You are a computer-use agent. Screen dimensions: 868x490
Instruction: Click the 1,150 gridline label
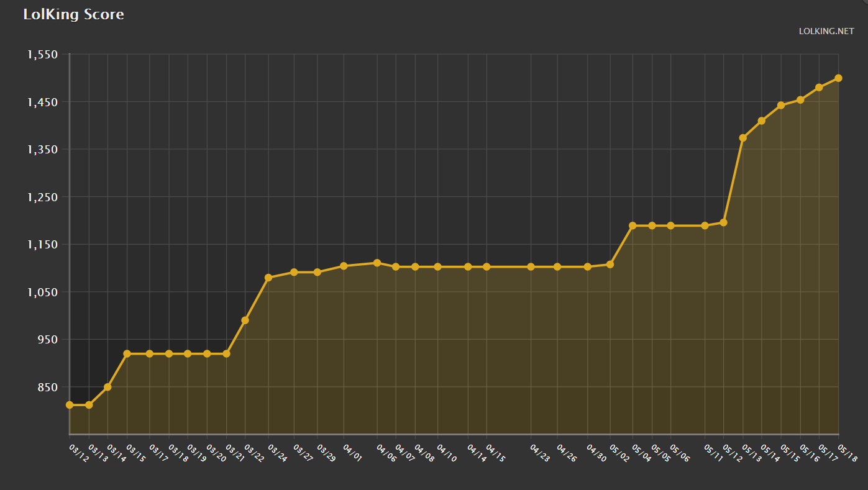[x=43, y=245]
